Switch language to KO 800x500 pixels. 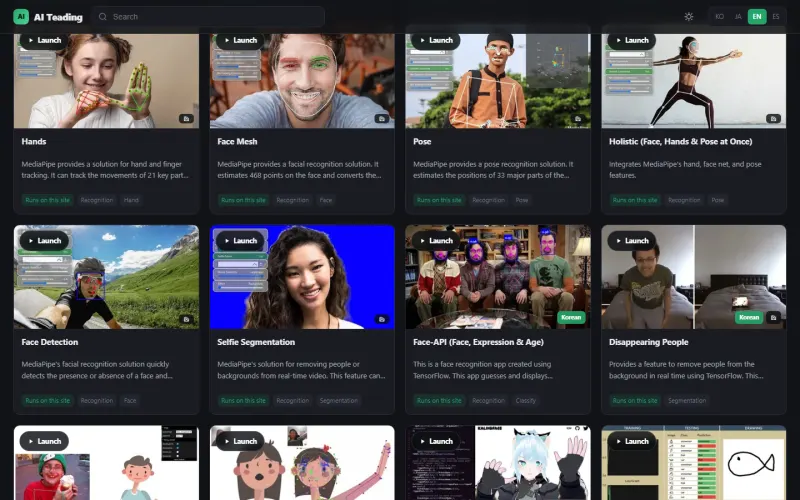[x=719, y=16]
